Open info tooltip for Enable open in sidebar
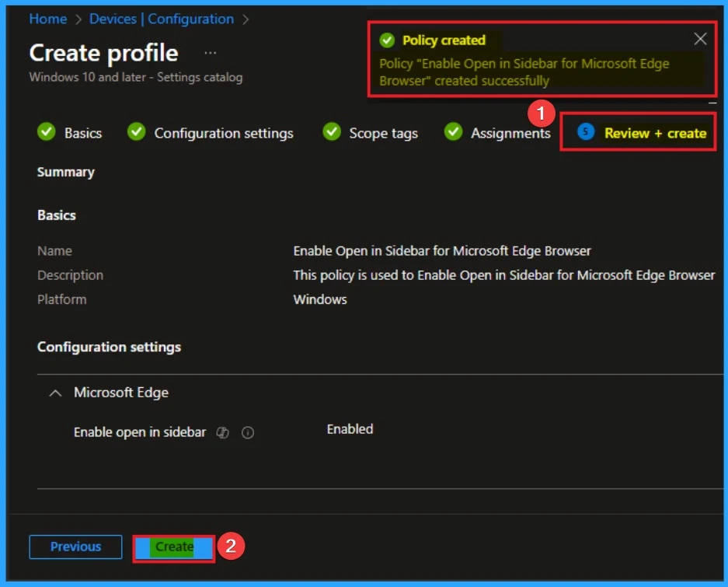 click(248, 433)
